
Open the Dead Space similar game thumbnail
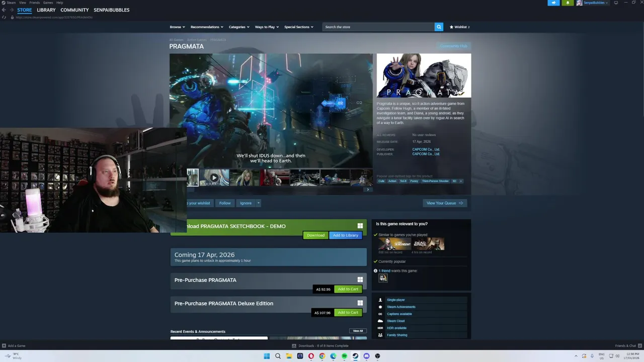[x=428, y=244]
